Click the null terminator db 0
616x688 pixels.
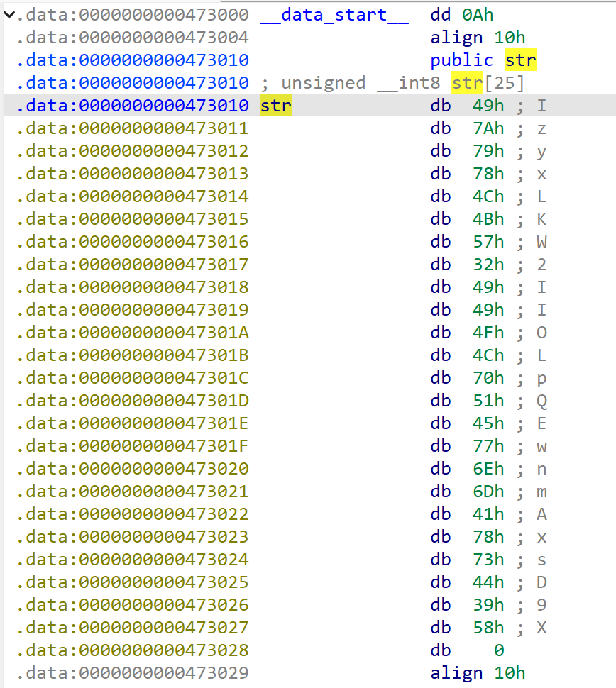click(498, 650)
